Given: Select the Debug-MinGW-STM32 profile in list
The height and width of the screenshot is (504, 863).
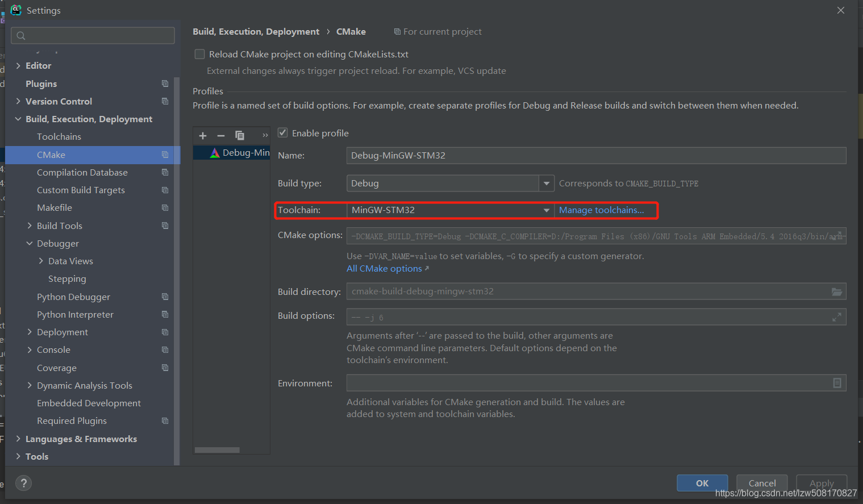Looking at the screenshot, I should [232, 152].
